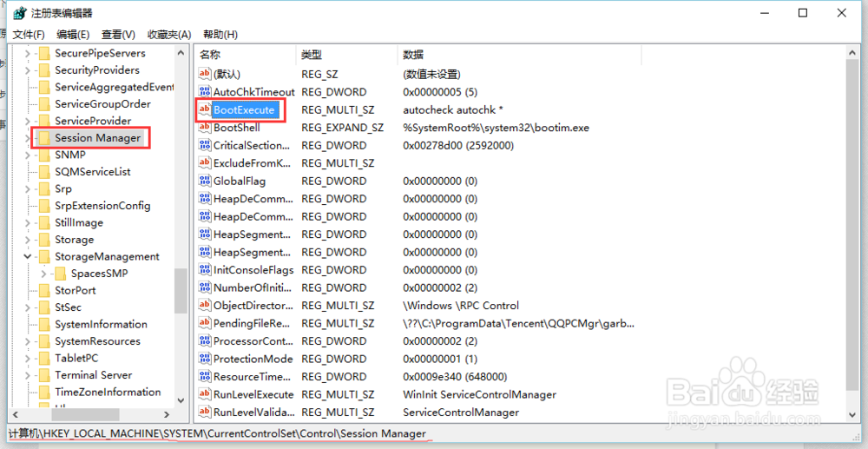Open the 编辑(E) menu
The width and height of the screenshot is (868, 449).
pos(73,35)
